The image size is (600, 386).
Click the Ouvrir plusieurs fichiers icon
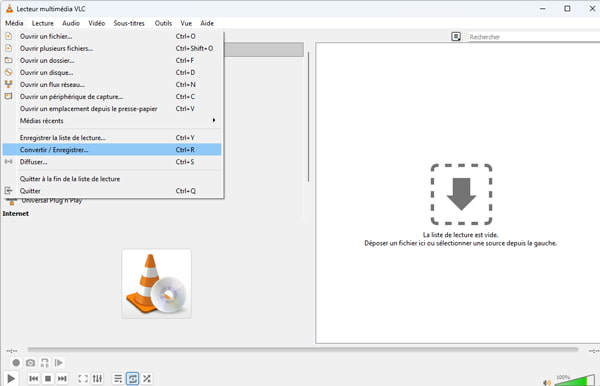(8, 48)
